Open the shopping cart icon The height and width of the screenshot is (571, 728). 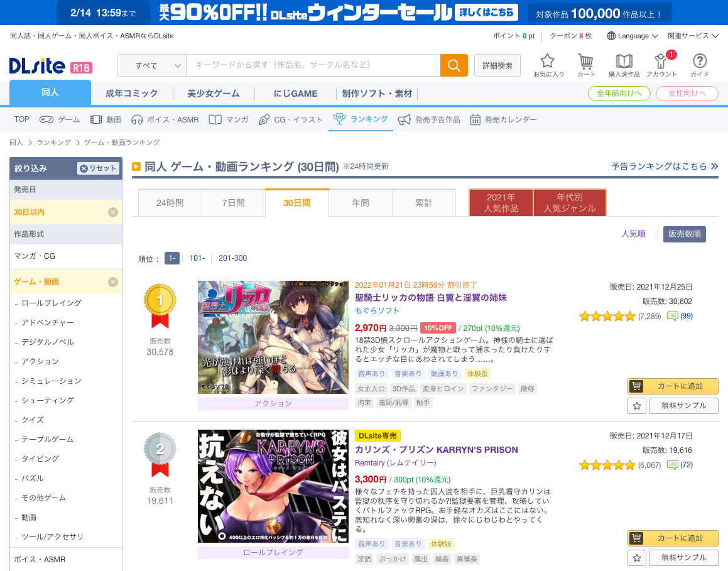586,61
